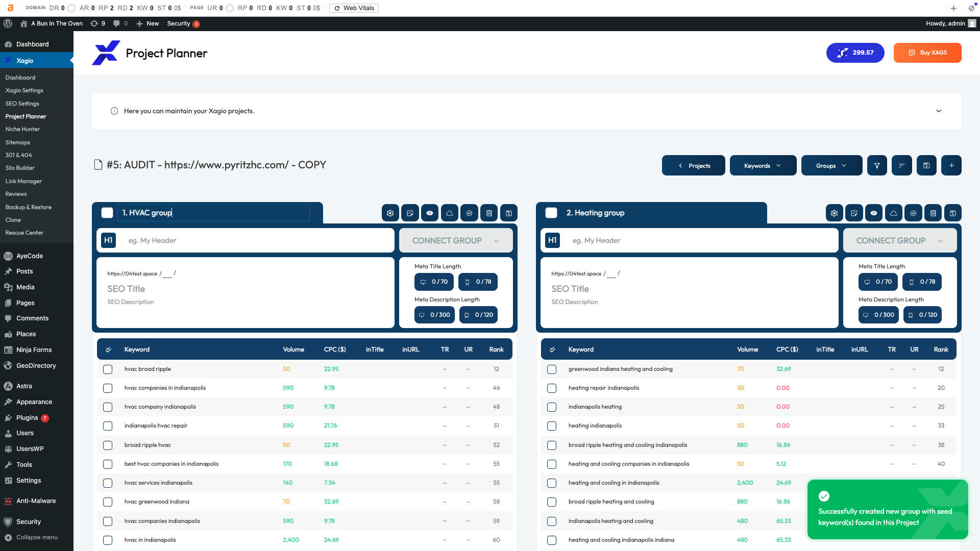Click the 299.57 XAGS balance button
The width and height of the screenshot is (980, 551).
coord(855,53)
